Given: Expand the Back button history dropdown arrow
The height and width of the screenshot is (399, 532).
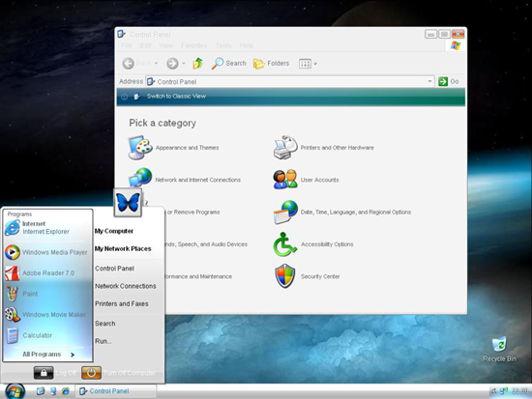Looking at the screenshot, I should coord(156,64).
